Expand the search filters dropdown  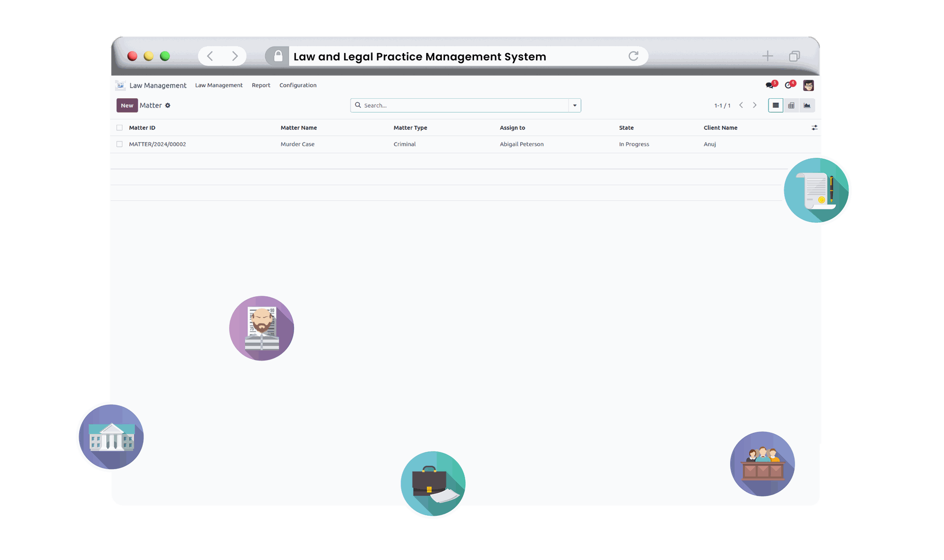(574, 105)
